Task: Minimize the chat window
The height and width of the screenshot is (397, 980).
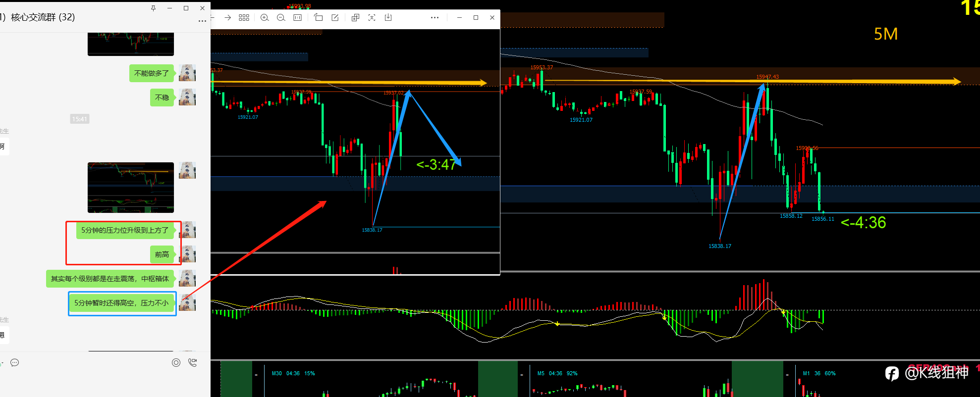Action: point(169,8)
